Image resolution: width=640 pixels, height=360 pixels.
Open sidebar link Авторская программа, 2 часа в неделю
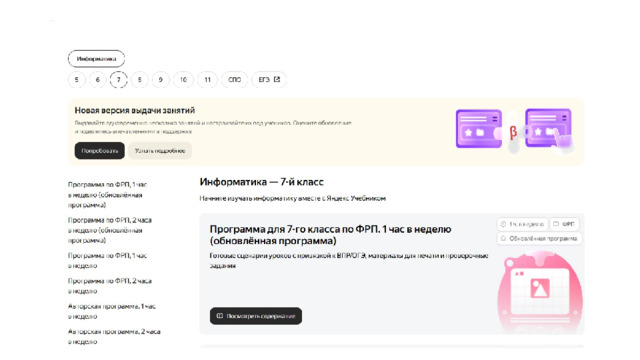point(114,336)
